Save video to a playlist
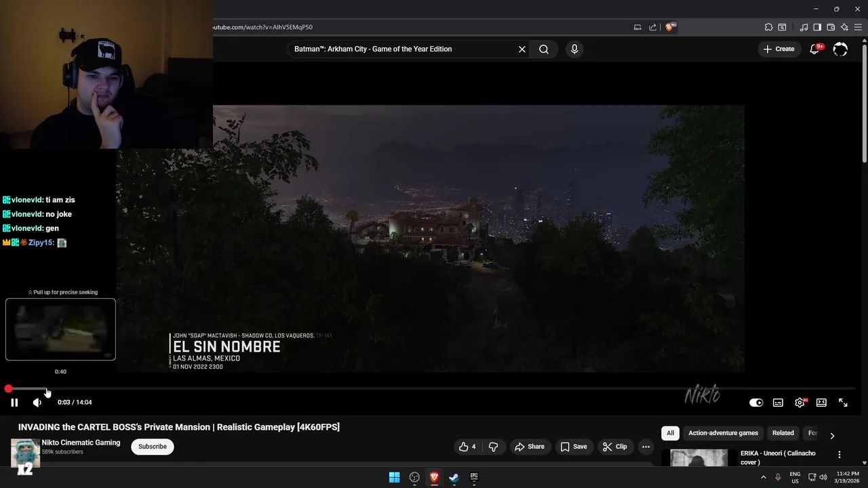The width and height of the screenshot is (868, 488). pyautogui.click(x=574, y=447)
